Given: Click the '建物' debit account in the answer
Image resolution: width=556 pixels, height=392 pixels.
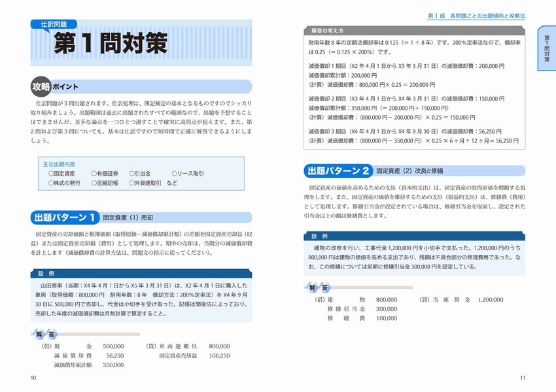Looking at the screenshot, I should pyautogui.click(x=347, y=300).
